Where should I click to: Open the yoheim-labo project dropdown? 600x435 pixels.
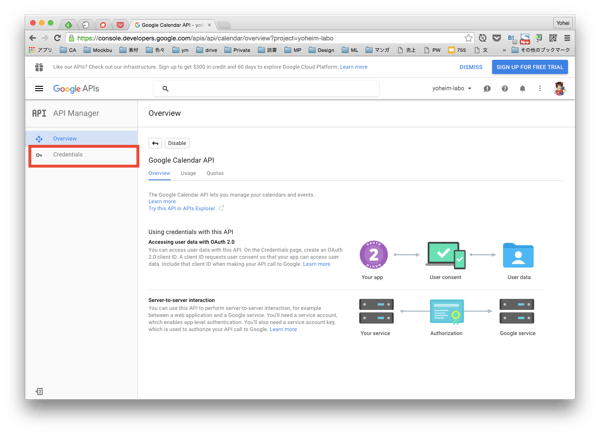tap(452, 88)
